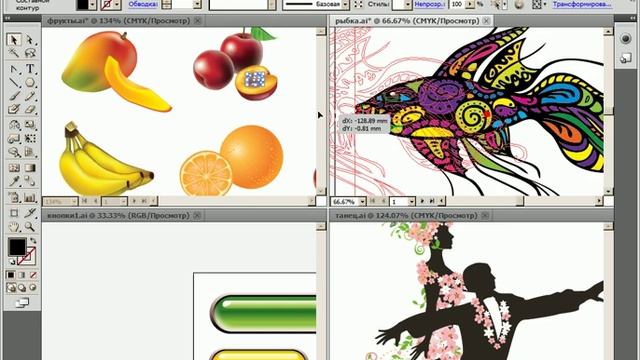This screenshot has width=640, height=360.
Task: Select the Gradient tool
Action: [29, 168]
